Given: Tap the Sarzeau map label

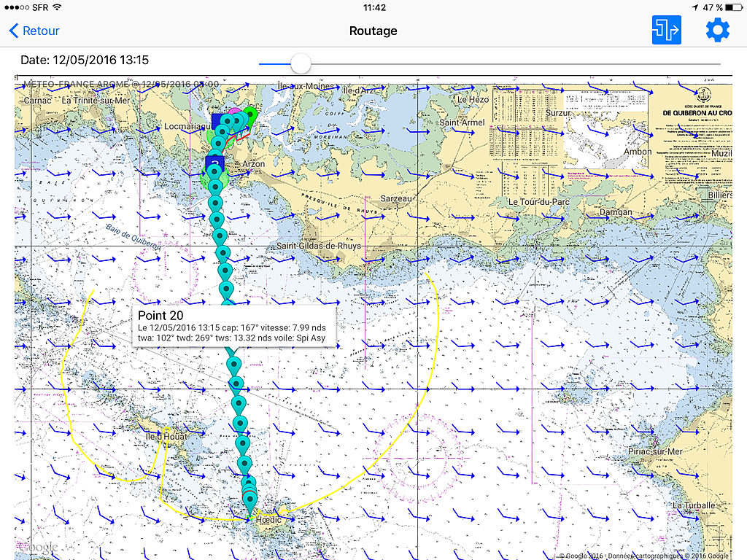Looking at the screenshot, I should pos(396,198).
